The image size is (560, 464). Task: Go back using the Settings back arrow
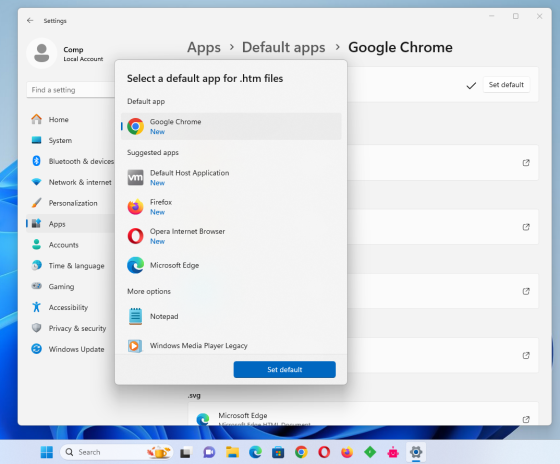pos(30,21)
